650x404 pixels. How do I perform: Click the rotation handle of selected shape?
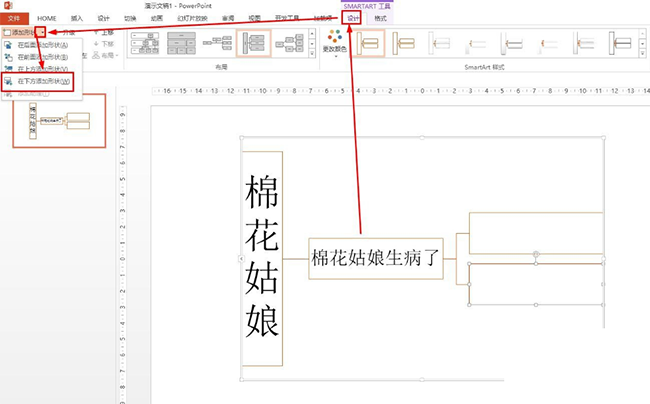pyautogui.click(x=536, y=254)
